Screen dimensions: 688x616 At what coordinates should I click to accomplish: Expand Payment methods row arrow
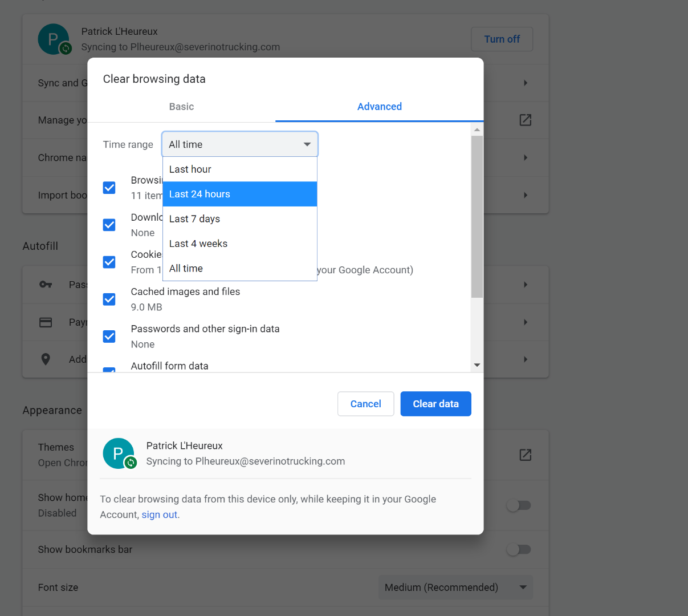(526, 322)
